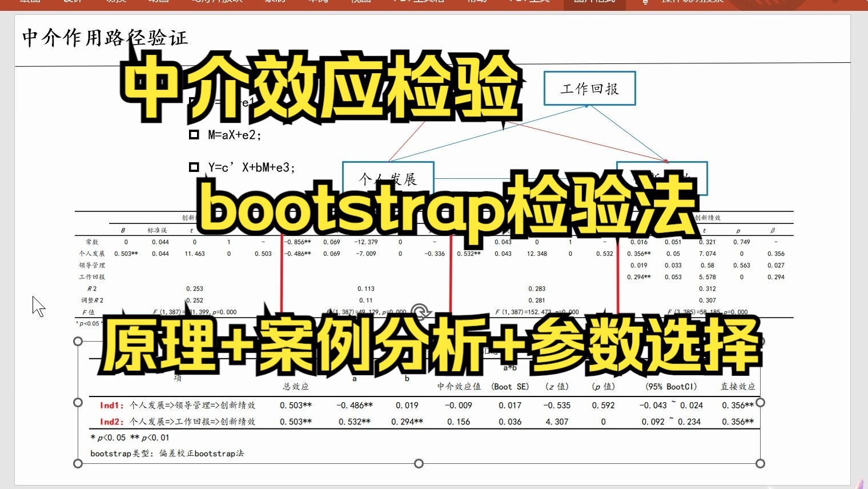Select the bottom-right resize handle of the selected table
868x489 pixels.
(760, 463)
